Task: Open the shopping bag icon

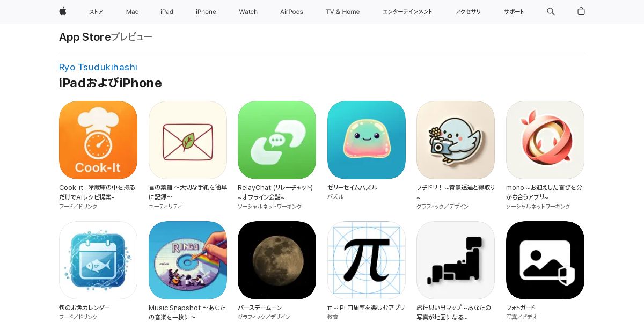Action: pyautogui.click(x=581, y=11)
